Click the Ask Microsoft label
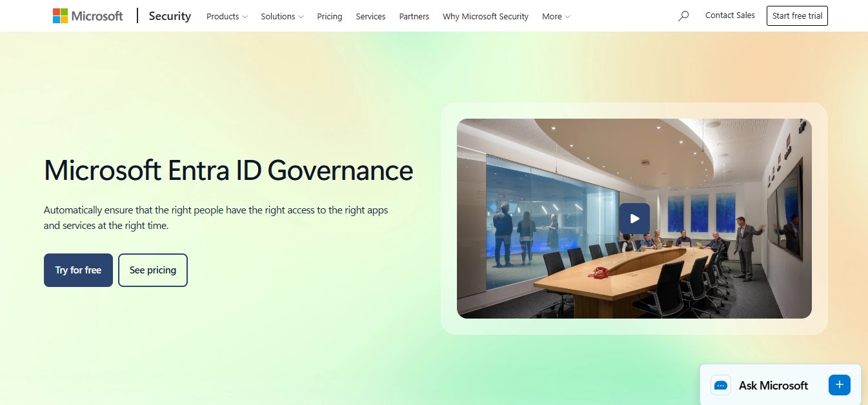868x405 pixels. pos(773,386)
